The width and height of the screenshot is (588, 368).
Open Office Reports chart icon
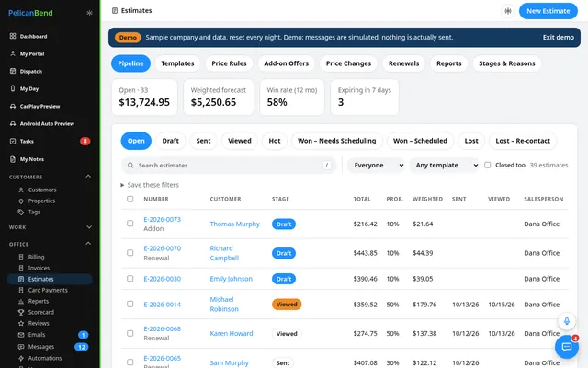(x=21, y=301)
